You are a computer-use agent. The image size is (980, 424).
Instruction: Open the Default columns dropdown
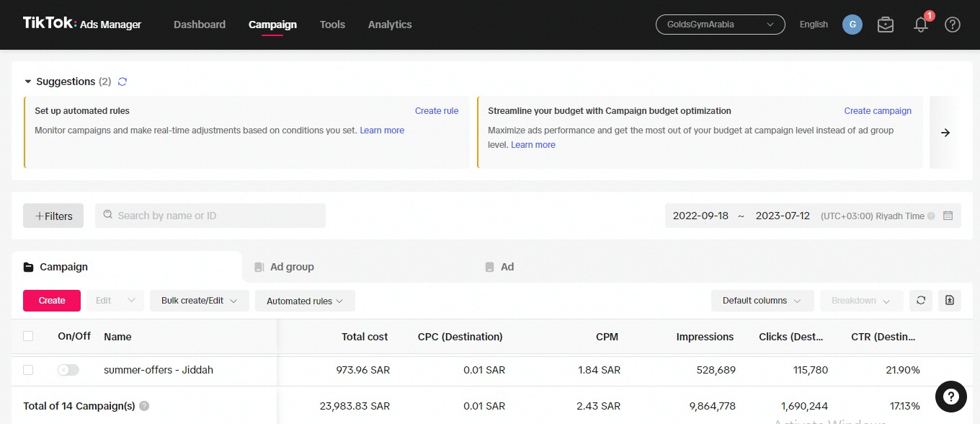(x=762, y=301)
